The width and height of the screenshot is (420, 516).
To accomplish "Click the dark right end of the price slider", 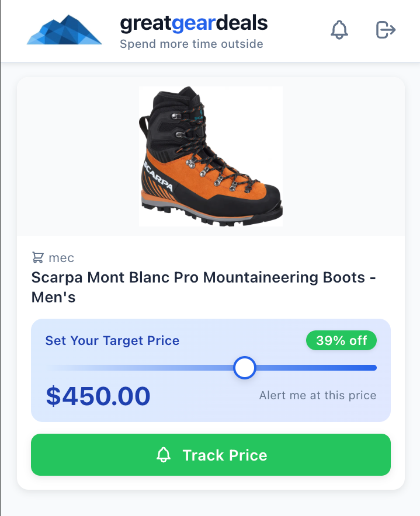I will (x=368, y=368).
